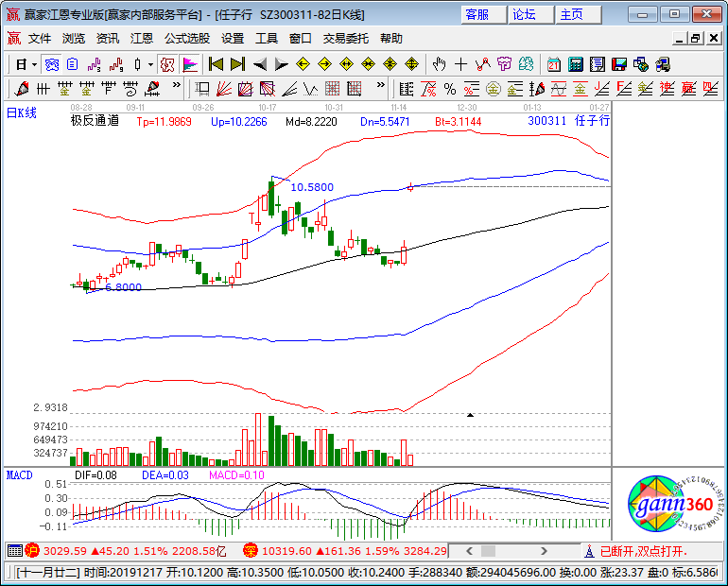This screenshot has width=728, height=586.
Task: Open the 工具 menu
Action: [x=267, y=39]
